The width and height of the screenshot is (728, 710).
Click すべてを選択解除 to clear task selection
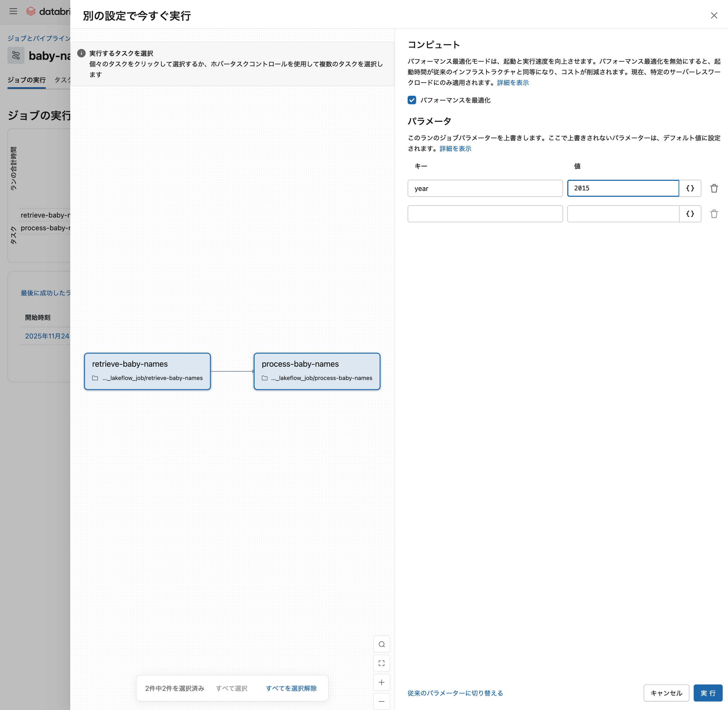point(291,688)
